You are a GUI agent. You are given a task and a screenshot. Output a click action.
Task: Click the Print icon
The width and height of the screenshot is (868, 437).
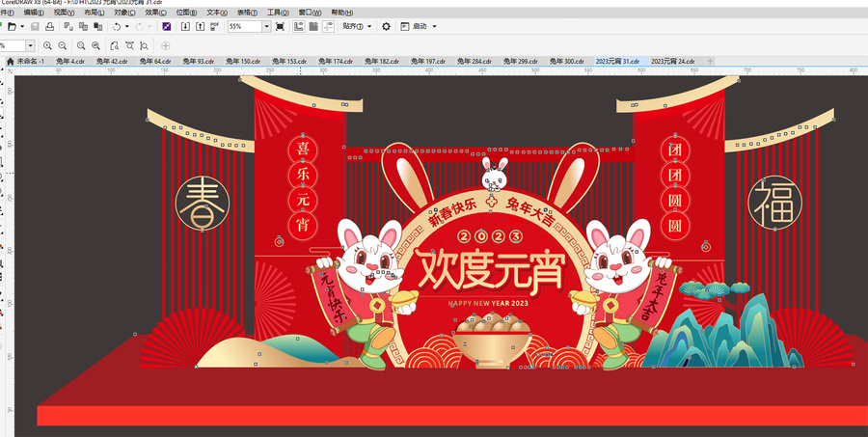click(50, 26)
